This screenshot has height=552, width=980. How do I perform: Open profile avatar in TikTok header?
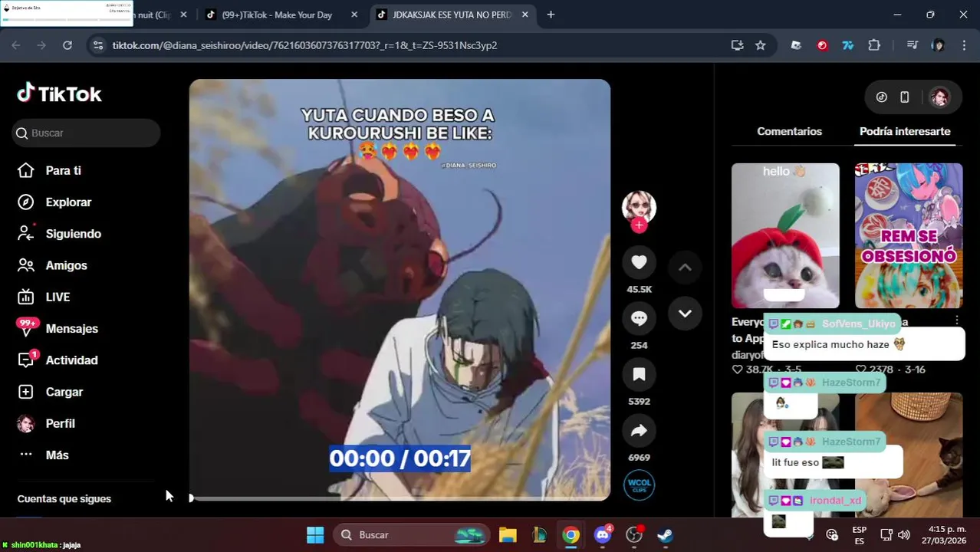pos(939,97)
